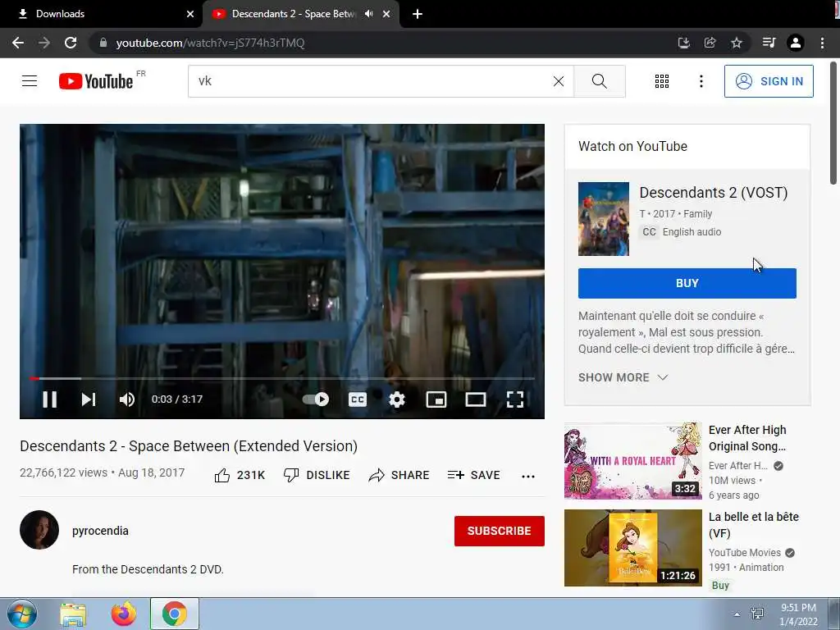Switch to theater mode
Image resolution: width=840 pixels, height=630 pixels.
pos(476,399)
